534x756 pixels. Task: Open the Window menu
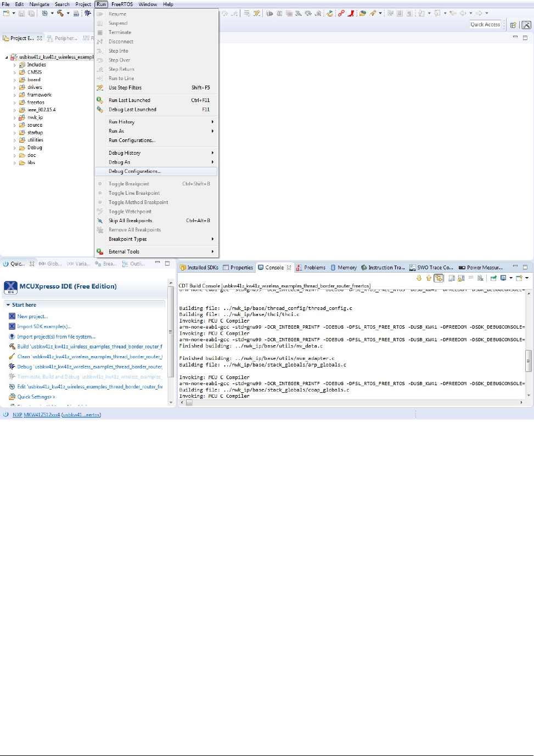[x=148, y=4]
